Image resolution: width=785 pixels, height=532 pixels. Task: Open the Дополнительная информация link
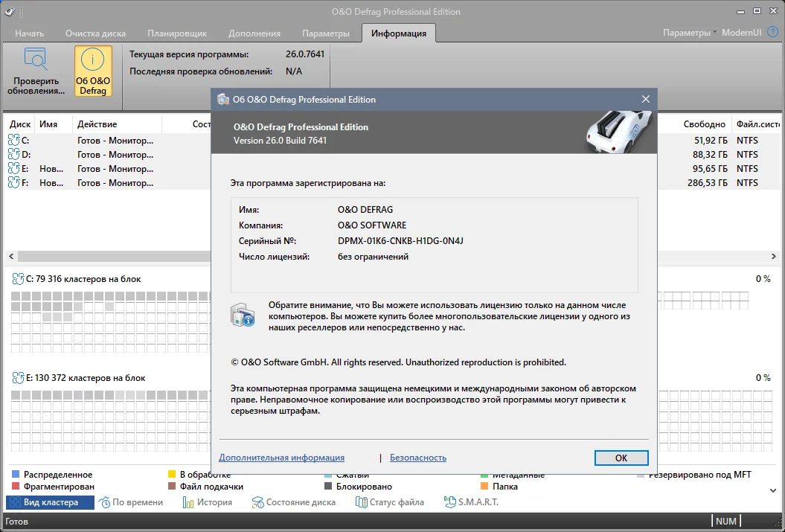(281, 458)
